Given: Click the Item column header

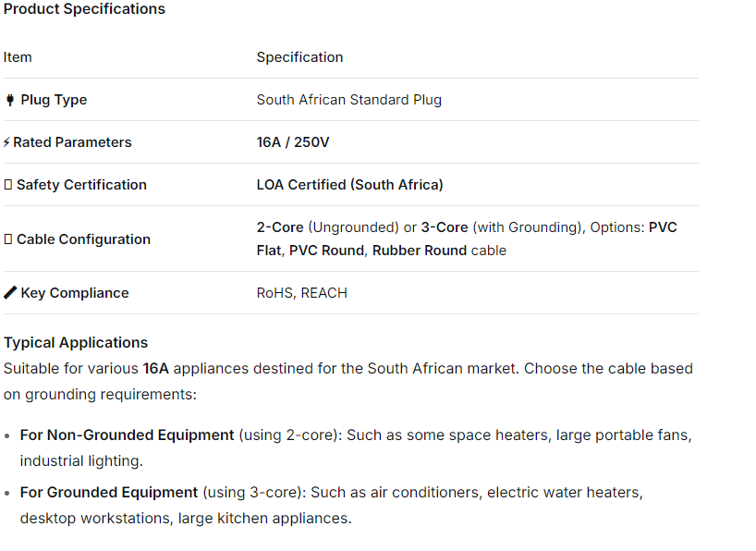Looking at the screenshot, I should (x=18, y=57).
